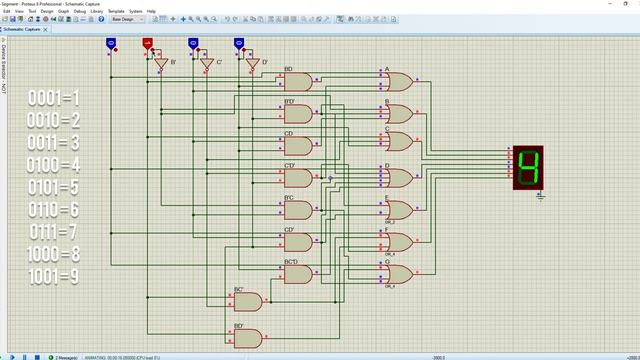The width and height of the screenshot is (640, 360).
Task: Click the Undo arrow icon
Action: click(x=227, y=19)
